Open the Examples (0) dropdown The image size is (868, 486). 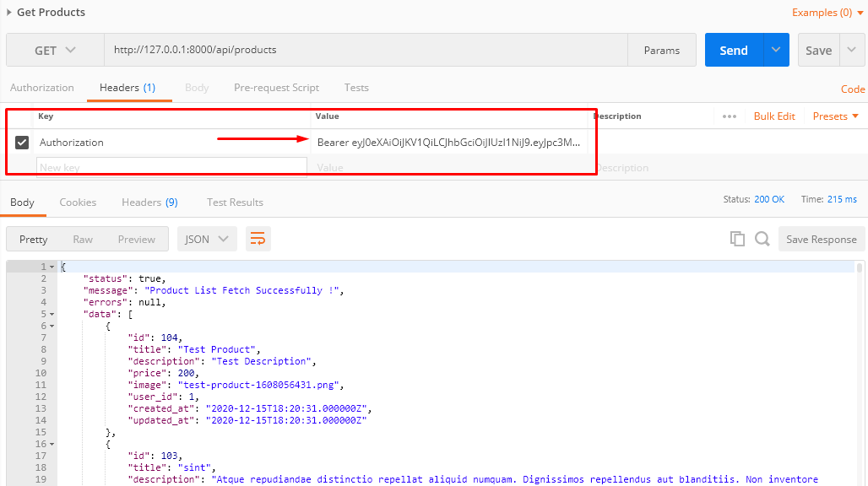[827, 12]
